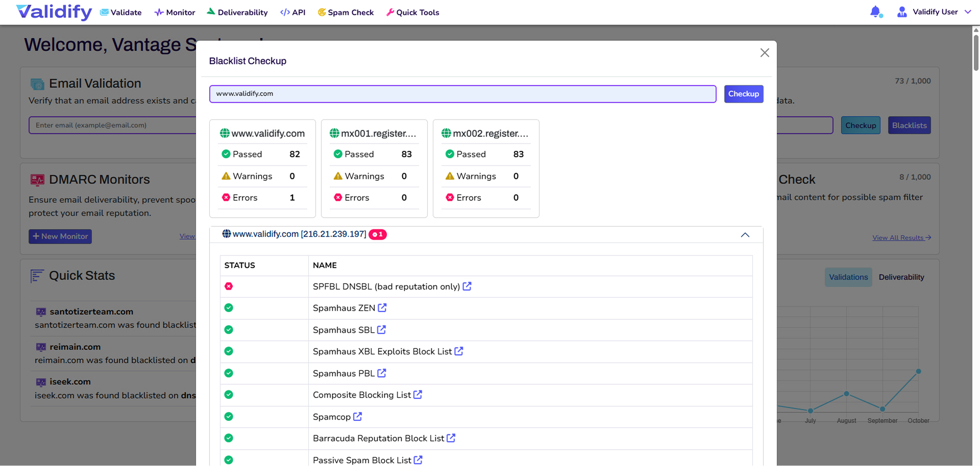Open external link icon for SPFBL DNSBL
Image resolution: width=980 pixels, height=466 pixels.
(467, 287)
